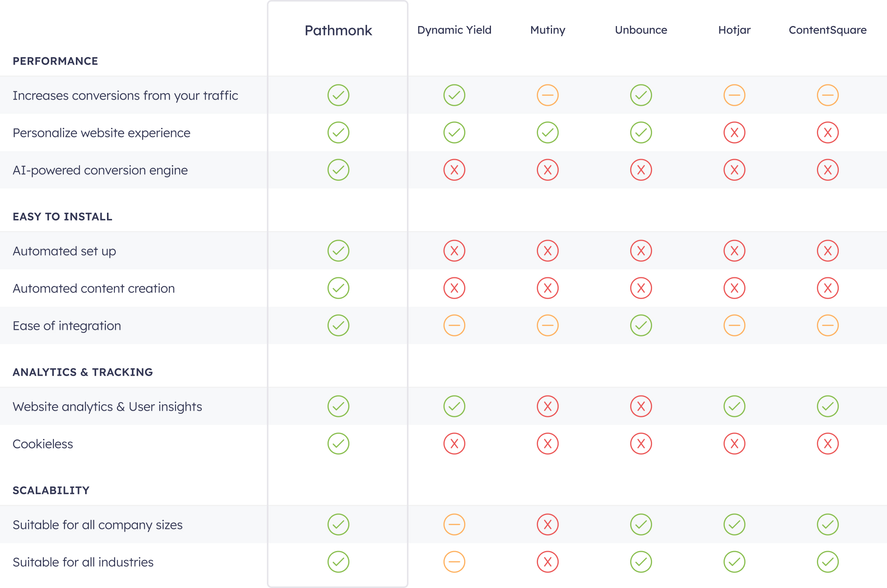Click ContentSquare's red X for Automated content creation
The height and width of the screenshot is (588, 887).
click(827, 288)
